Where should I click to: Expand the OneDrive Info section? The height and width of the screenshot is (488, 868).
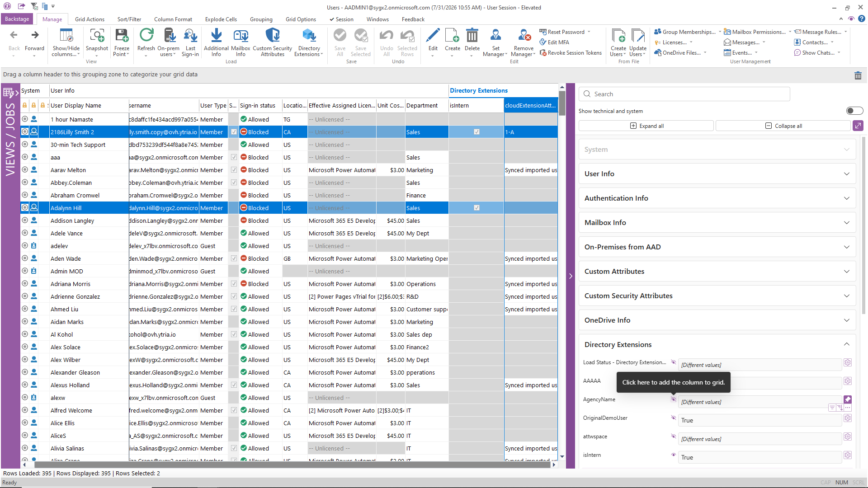pos(717,320)
